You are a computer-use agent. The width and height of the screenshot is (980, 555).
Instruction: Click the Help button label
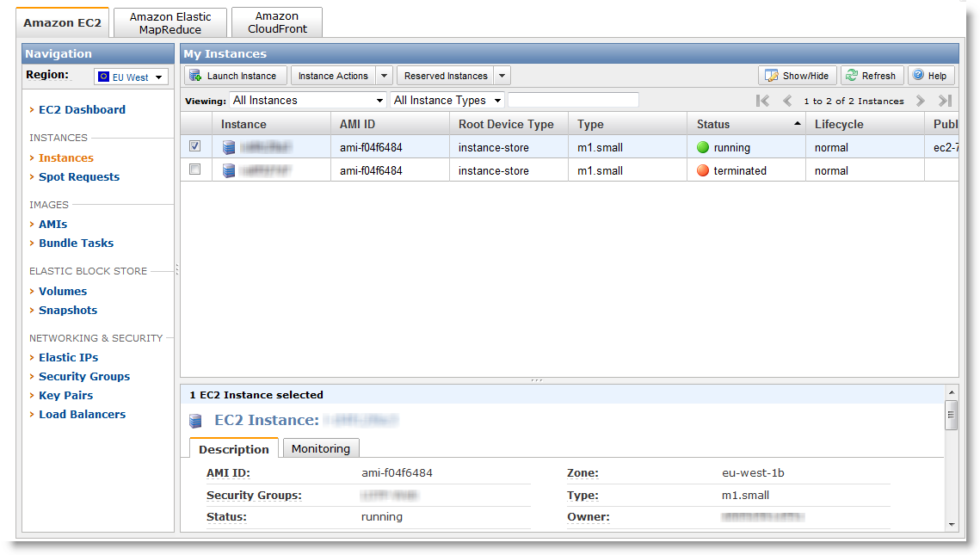pos(937,76)
